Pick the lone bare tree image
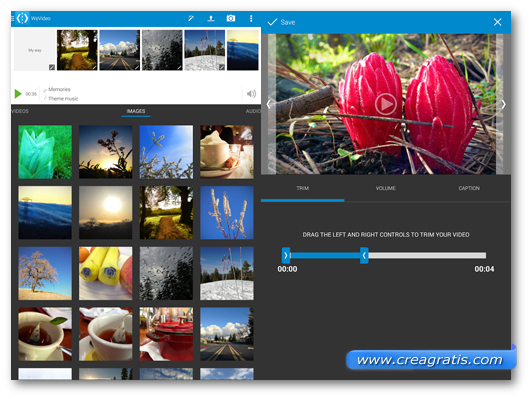Viewport: 530px width, 399px height. click(45, 273)
